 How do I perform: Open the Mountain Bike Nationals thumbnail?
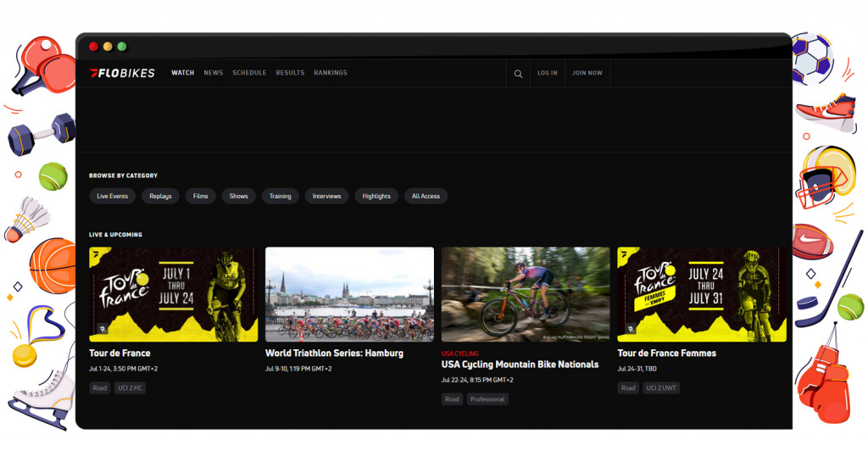point(526,294)
